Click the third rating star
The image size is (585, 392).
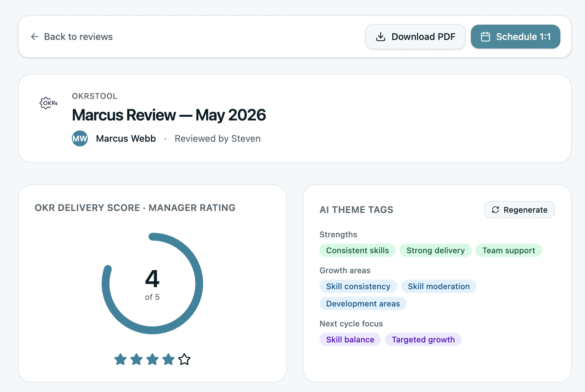tap(152, 359)
